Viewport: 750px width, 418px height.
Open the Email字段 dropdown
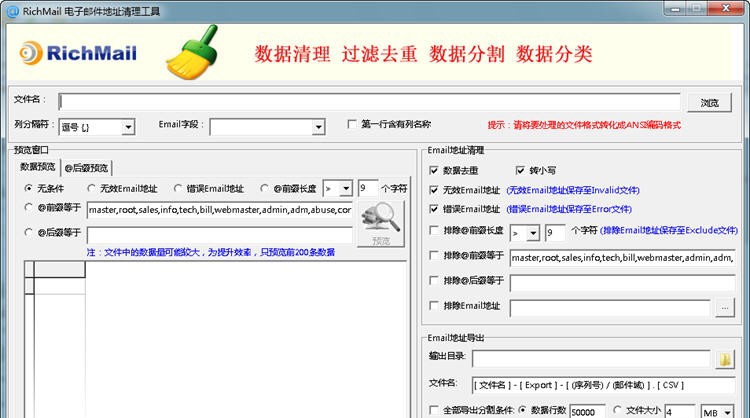point(318,127)
